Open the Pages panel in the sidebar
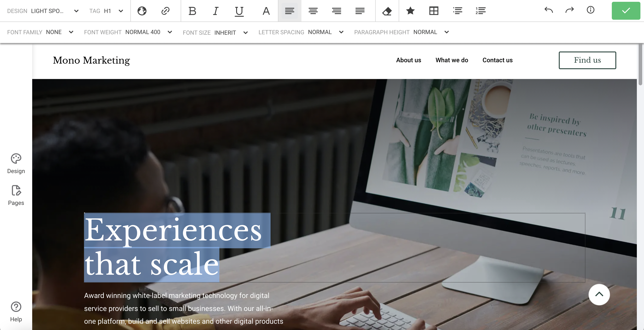This screenshot has width=644, height=330. click(x=16, y=195)
